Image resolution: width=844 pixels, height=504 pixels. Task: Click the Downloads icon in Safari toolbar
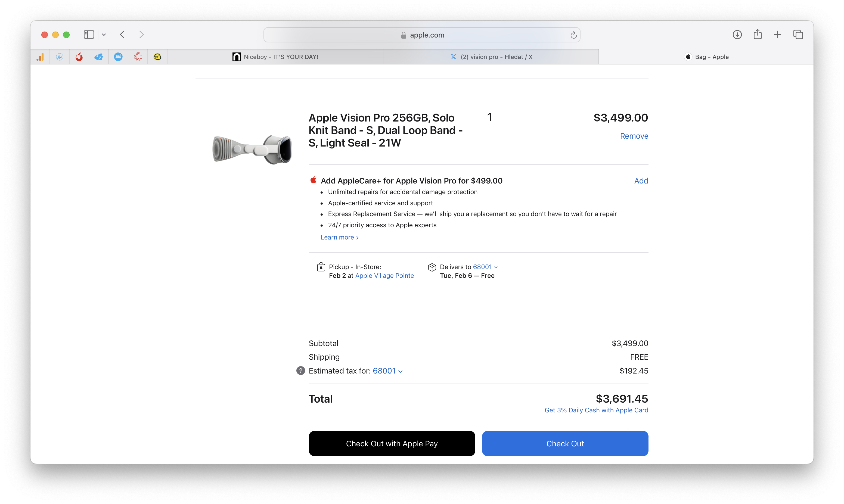[737, 34]
